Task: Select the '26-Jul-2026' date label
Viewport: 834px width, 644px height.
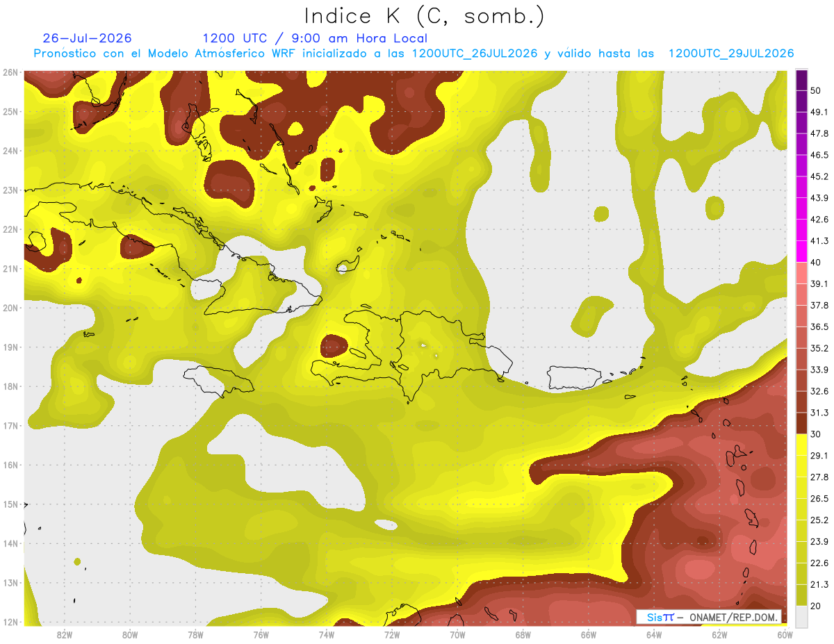Action: coord(87,38)
